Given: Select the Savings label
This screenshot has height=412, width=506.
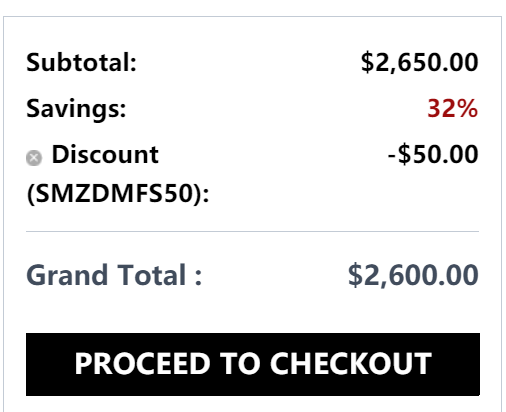Looking at the screenshot, I should (x=76, y=109).
